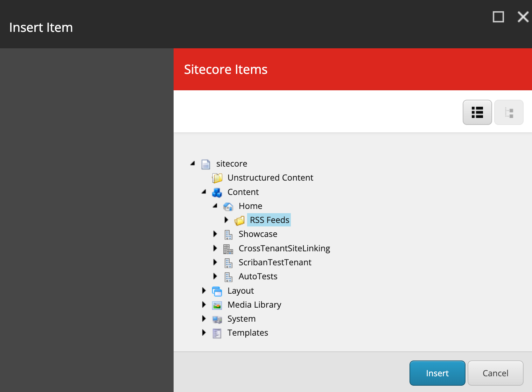Click the Media Library image icon

(x=217, y=304)
